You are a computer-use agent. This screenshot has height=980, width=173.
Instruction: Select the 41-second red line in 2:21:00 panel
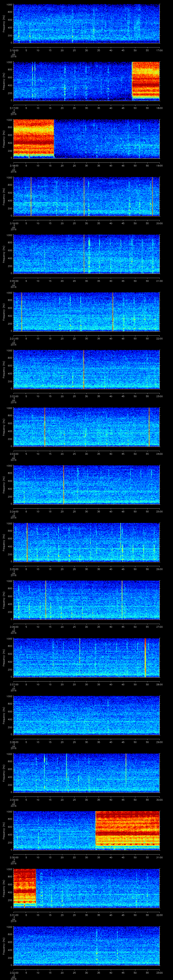point(113,312)
